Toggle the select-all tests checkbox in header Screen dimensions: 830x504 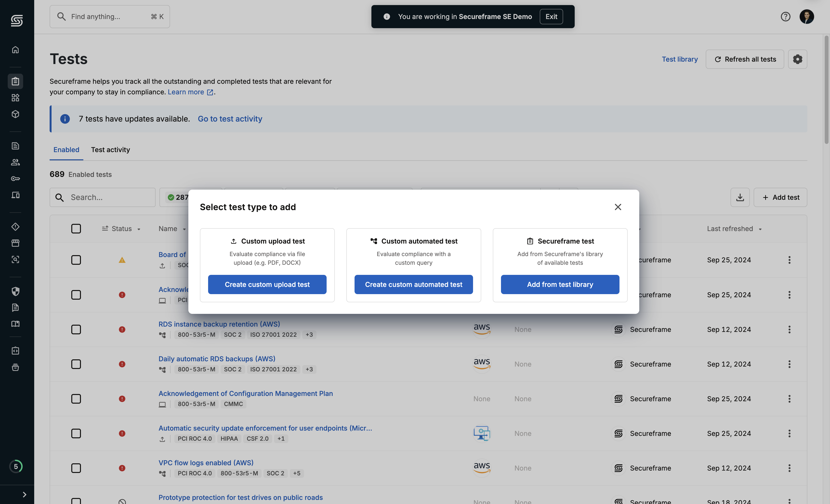pos(76,229)
